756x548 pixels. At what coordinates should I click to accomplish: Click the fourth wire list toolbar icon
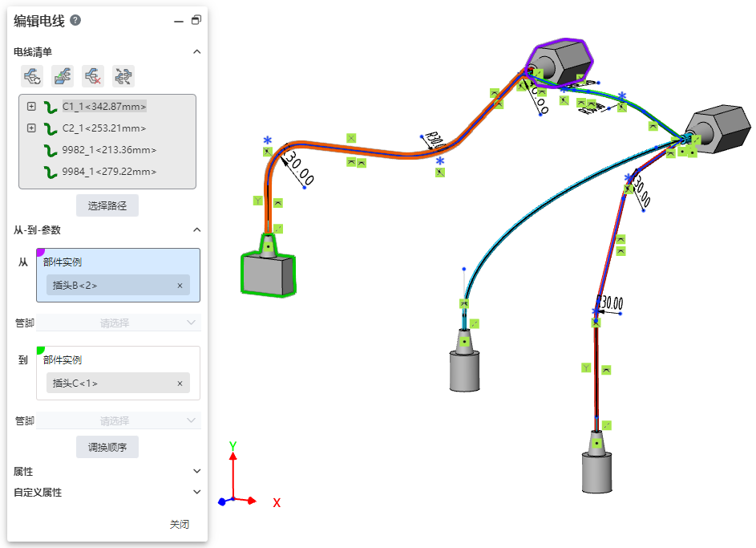point(123,76)
